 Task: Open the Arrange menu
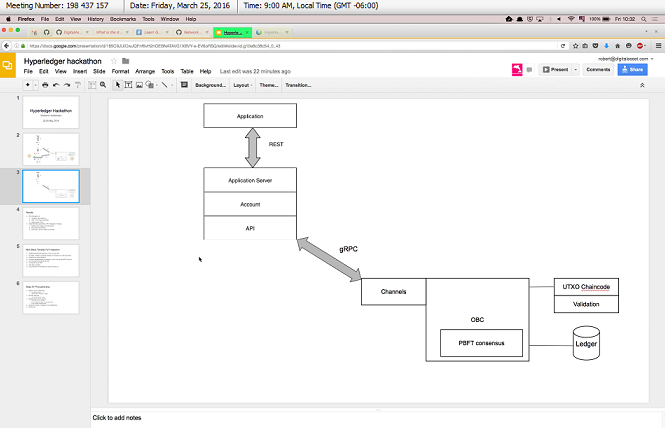145,71
